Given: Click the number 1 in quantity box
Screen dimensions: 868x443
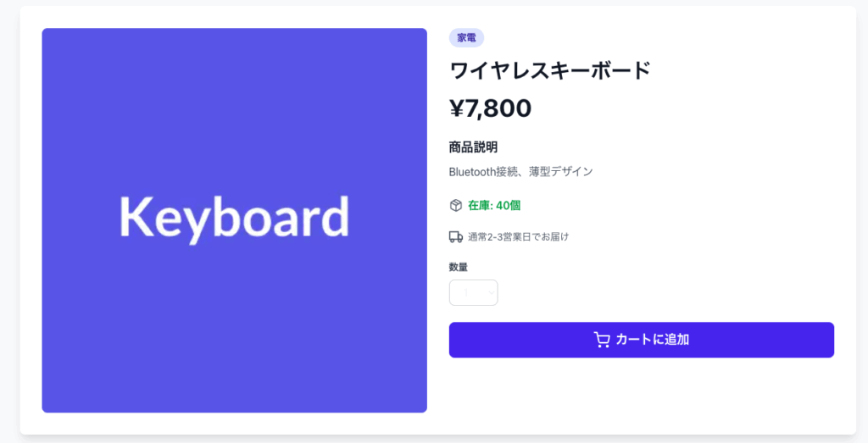Looking at the screenshot, I should click(x=466, y=292).
